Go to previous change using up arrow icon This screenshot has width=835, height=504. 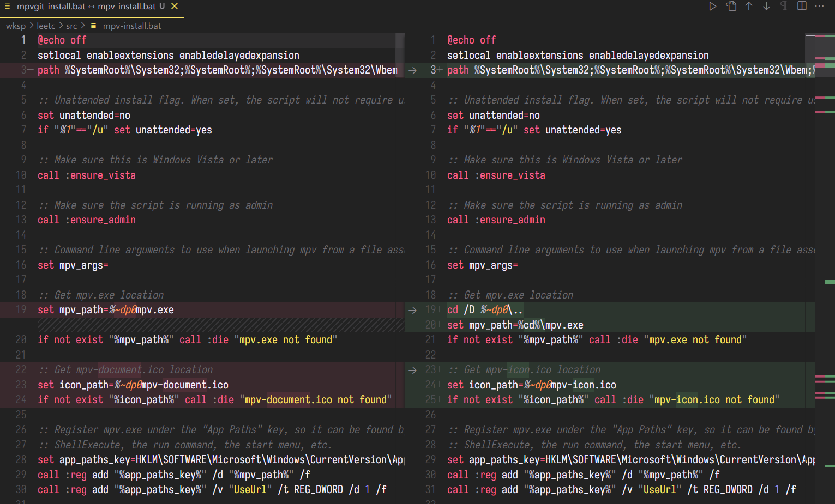coord(749,6)
